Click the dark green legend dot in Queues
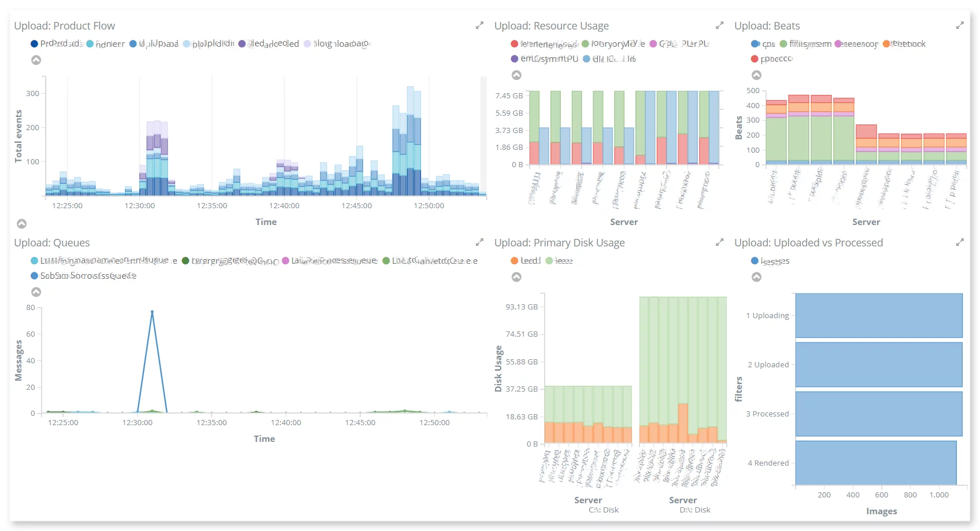 [x=185, y=261]
